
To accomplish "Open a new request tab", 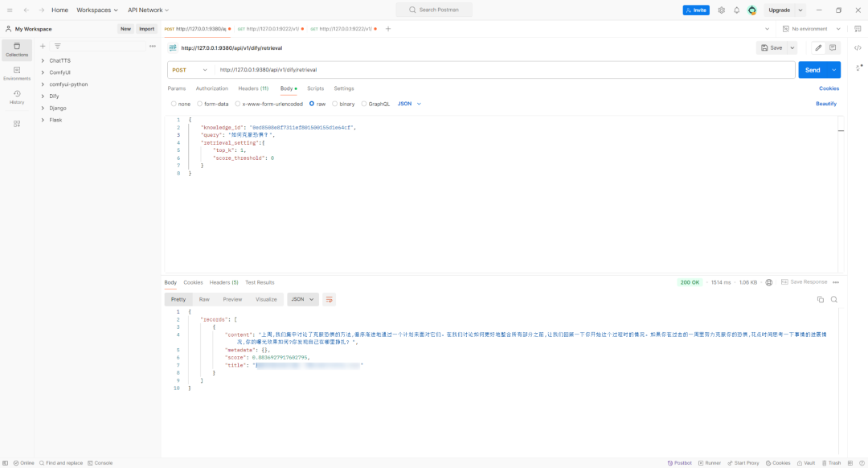I will (x=388, y=29).
